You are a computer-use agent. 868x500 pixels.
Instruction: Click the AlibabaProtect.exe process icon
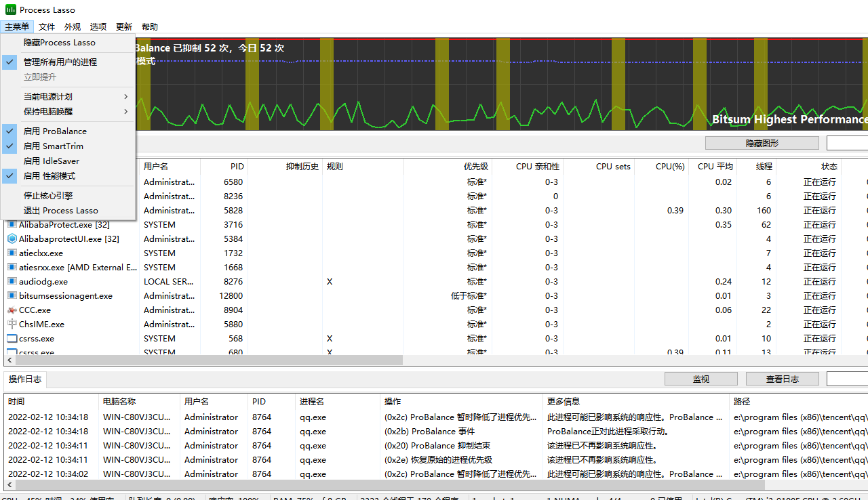click(x=12, y=224)
